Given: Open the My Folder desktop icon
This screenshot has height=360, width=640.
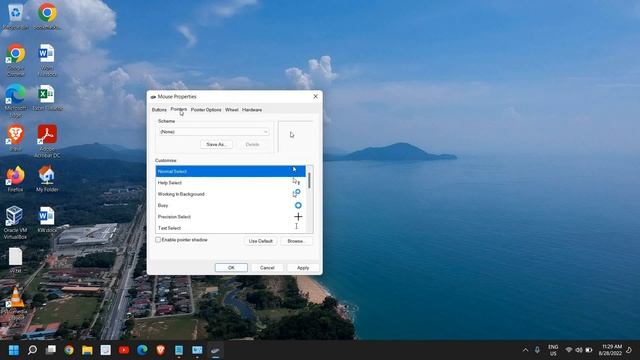Looking at the screenshot, I should coord(47,179).
